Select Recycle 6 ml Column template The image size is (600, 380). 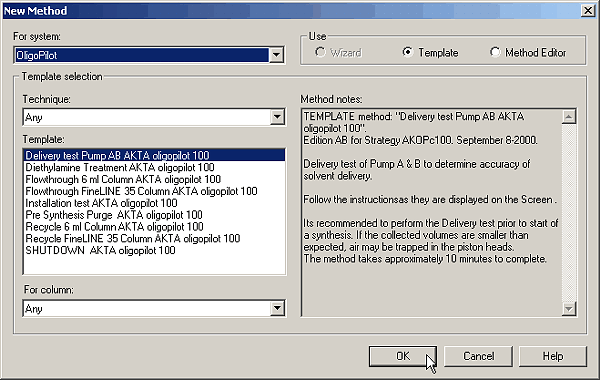(154, 227)
